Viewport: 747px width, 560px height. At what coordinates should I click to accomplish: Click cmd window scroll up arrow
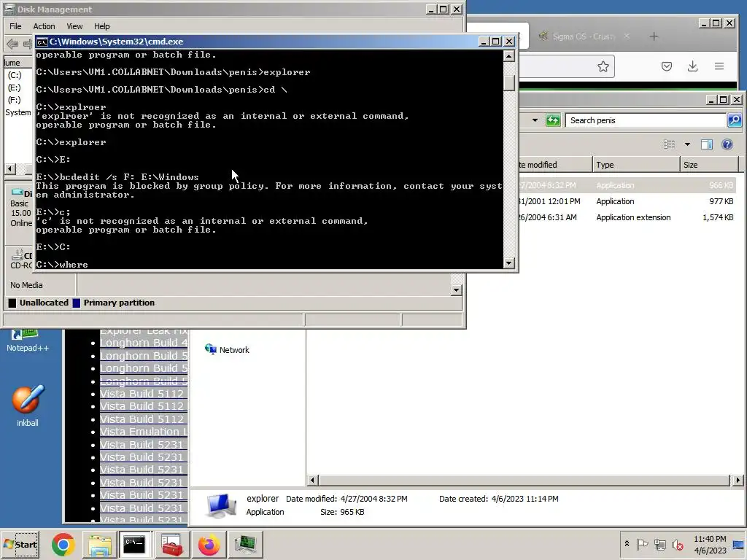(508, 56)
